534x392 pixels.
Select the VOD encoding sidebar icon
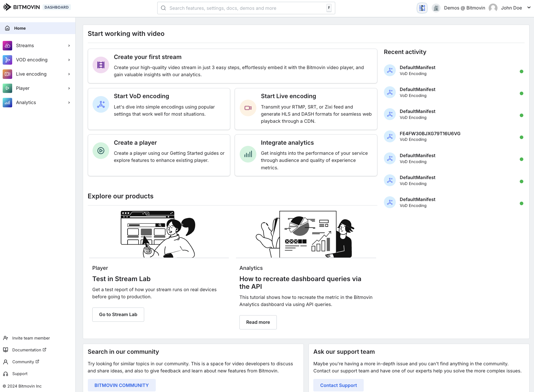7,60
